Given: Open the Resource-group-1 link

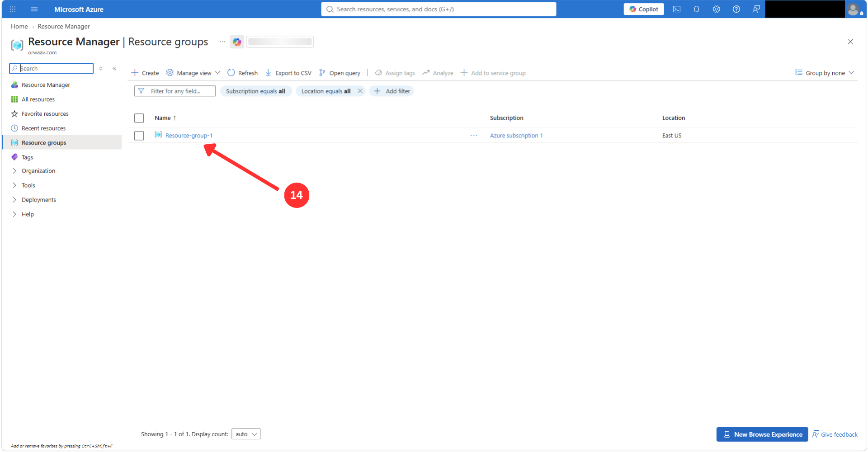Looking at the screenshot, I should (x=189, y=136).
